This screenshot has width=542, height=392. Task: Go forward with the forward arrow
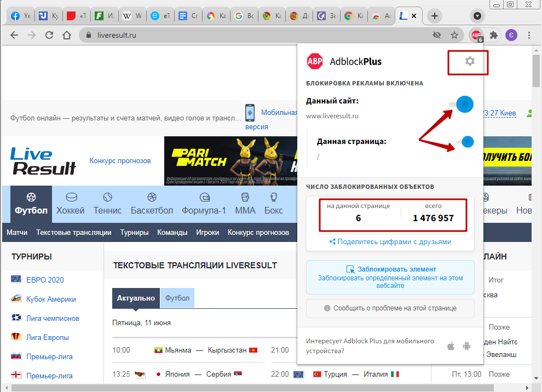click(x=31, y=35)
